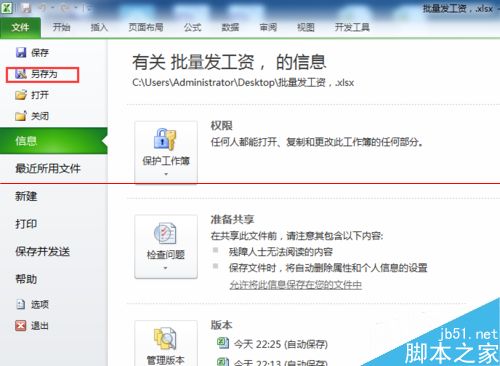Open the 开发工具 (Developer) tab
500x366 pixels.
(352, 27)
